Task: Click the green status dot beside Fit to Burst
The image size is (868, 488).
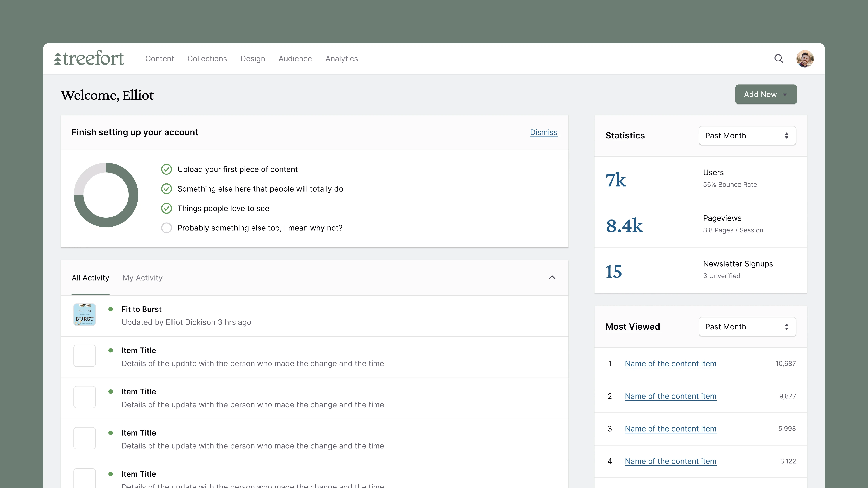Action: 111,309
